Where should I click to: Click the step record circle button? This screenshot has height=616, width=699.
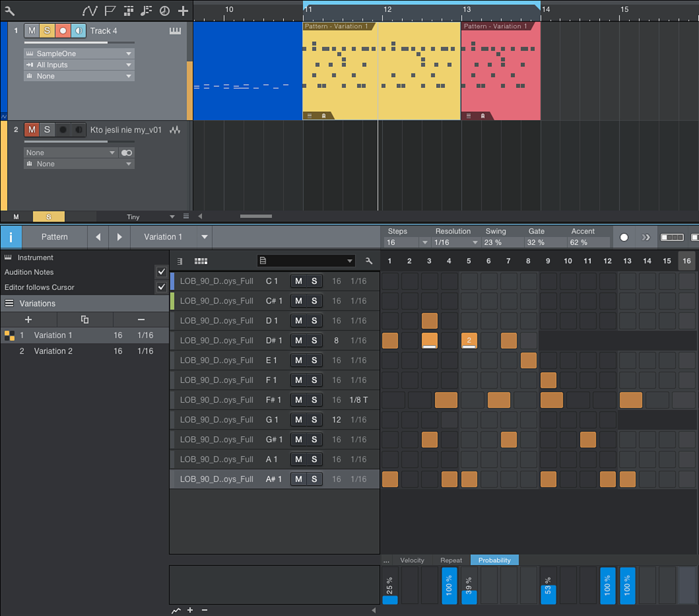[624, 237]
